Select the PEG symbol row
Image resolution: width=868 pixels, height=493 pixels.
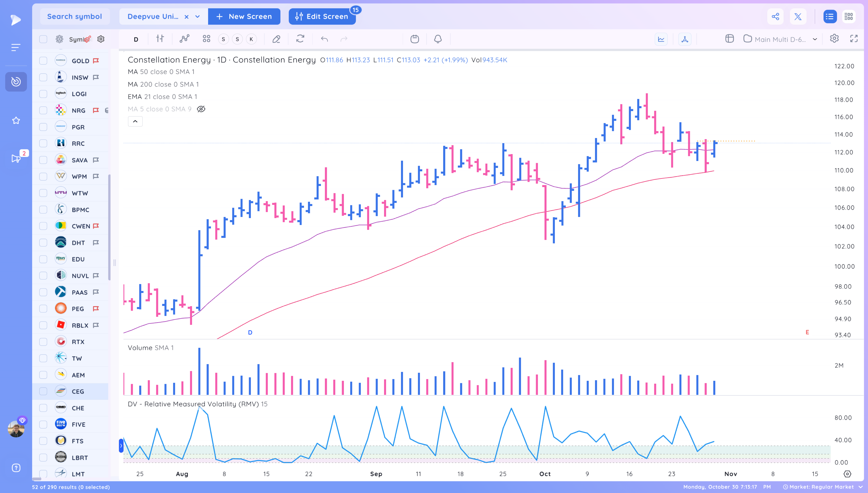(70, 309)
